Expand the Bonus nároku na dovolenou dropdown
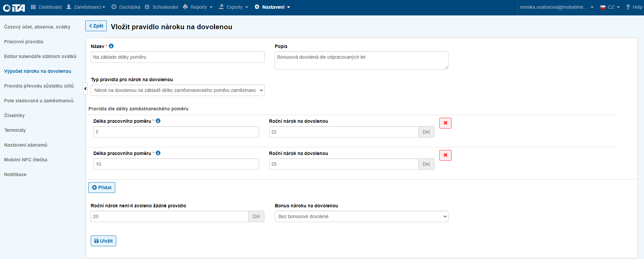This screenshot has width=644, height=259. (x=361, y=216)
